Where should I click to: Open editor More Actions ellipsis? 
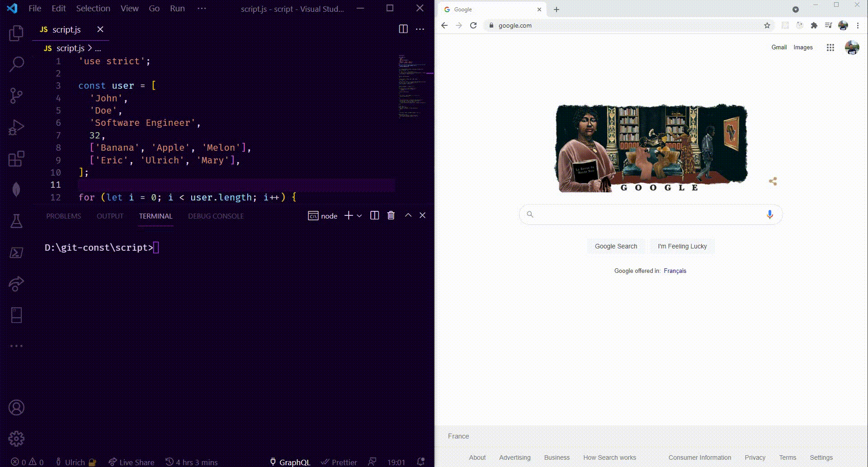point(420,29)
